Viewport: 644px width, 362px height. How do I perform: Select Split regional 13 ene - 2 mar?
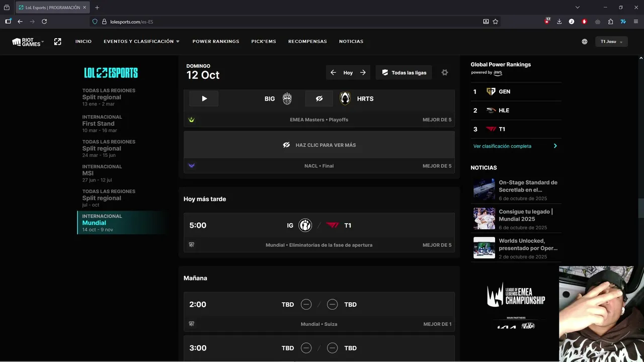tap(122, 97)
